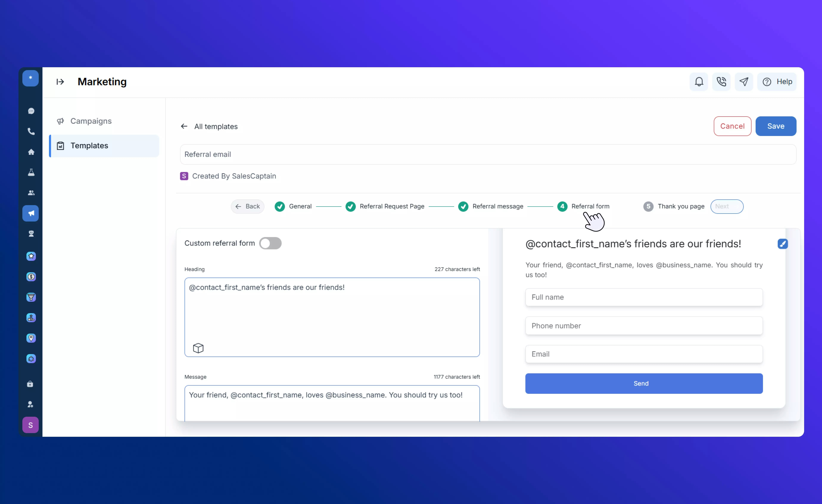
Task: Jump to the Thank you page step
Action: [681, 206]
